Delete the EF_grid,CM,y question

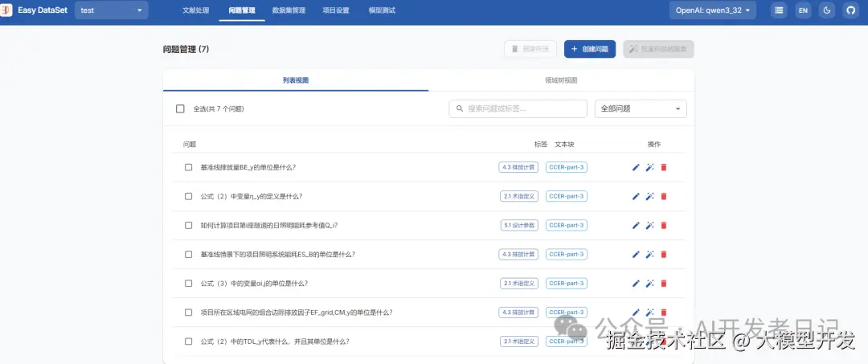664,312
